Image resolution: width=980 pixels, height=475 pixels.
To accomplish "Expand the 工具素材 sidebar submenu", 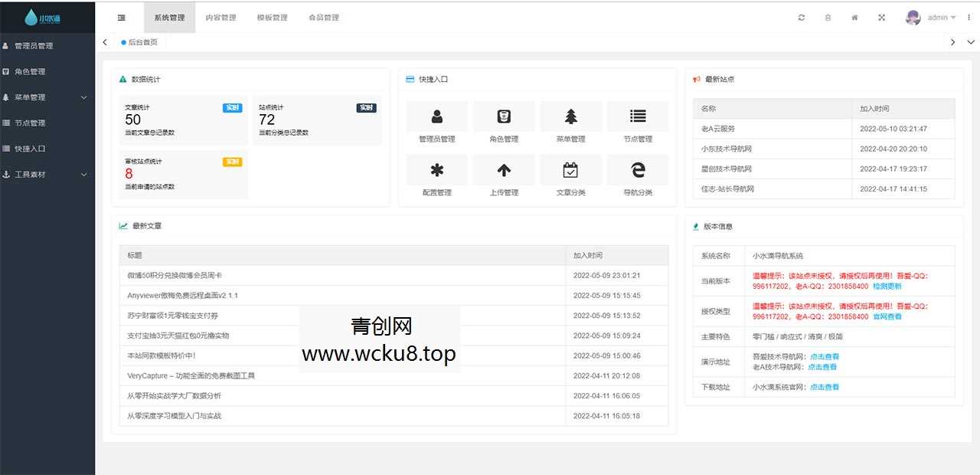I will [x=83, y=174].
